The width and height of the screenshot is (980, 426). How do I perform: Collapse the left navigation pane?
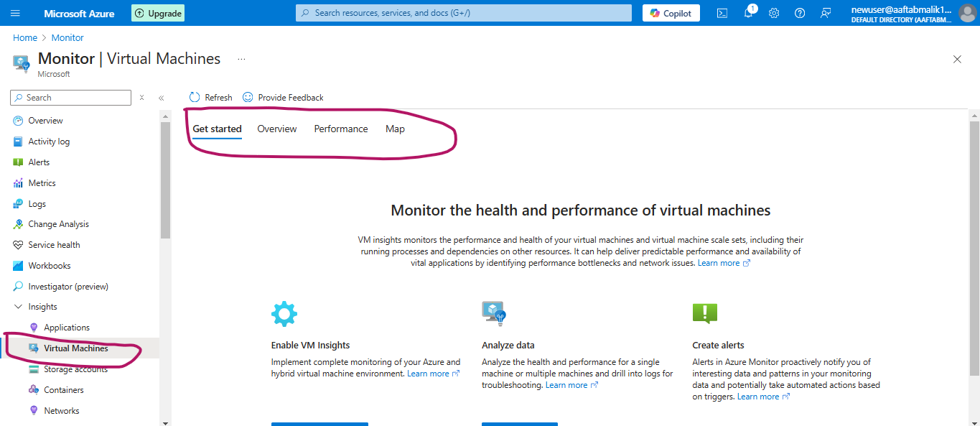(x=162, y=98)
